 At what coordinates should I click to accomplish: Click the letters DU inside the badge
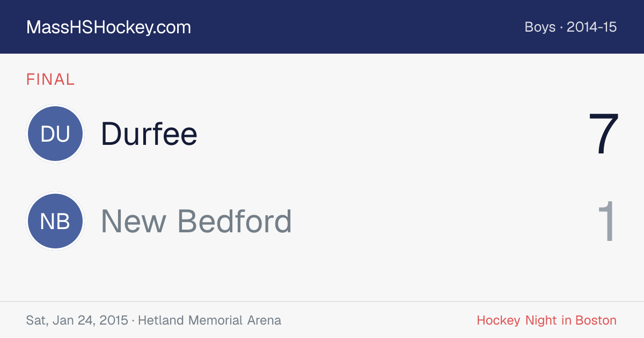click(x=55, y=134)
